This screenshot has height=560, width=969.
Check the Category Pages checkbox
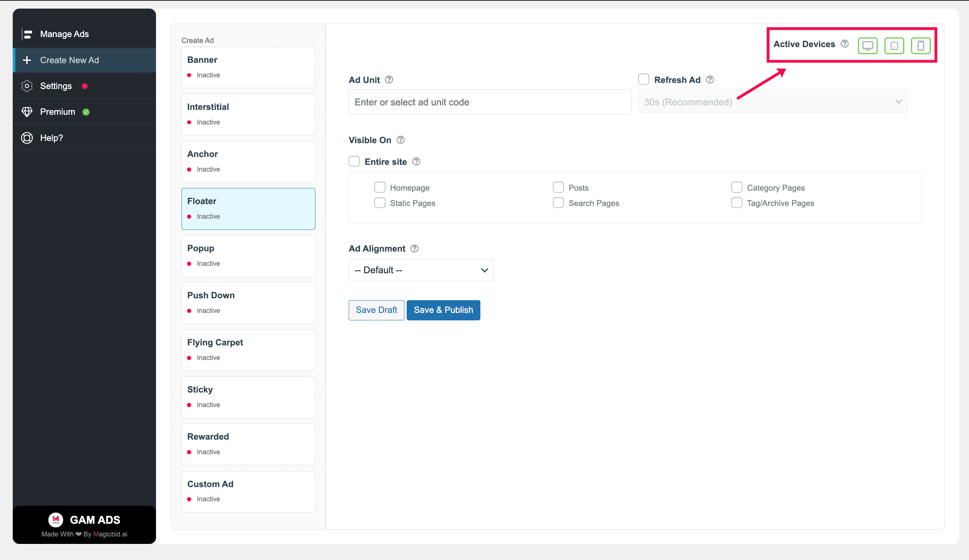pos(736,187)
